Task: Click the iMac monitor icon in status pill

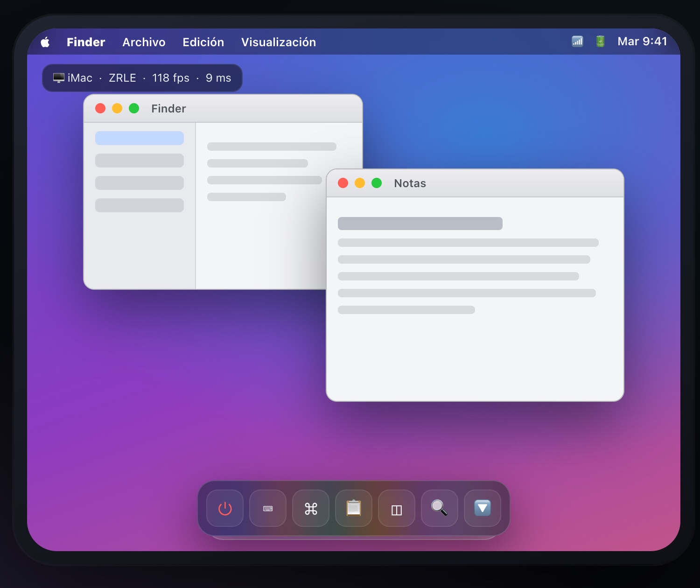Action: click(59, 78)
